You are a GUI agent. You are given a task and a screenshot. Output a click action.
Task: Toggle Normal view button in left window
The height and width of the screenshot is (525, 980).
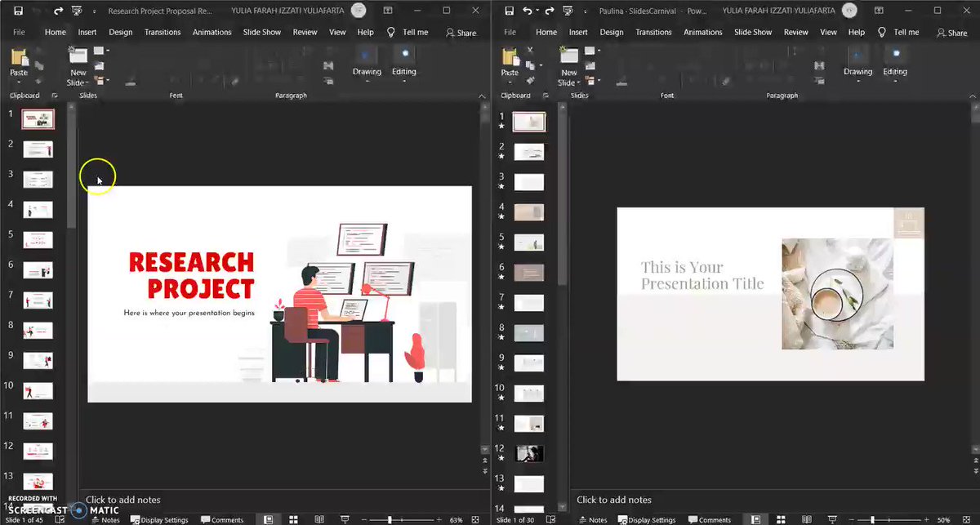coord(268,520)
